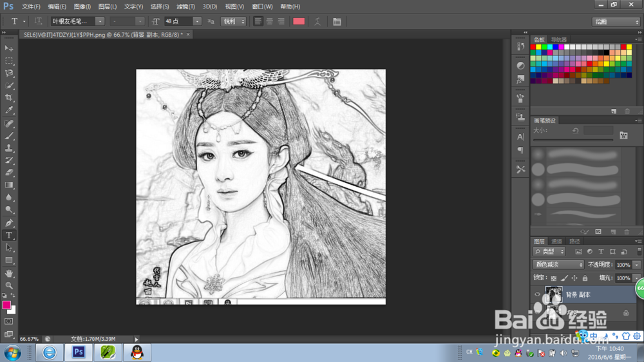644x362 pixels.
Task: Open the anti-aliasing 锐利 dropdown
Action: point(233,21)
